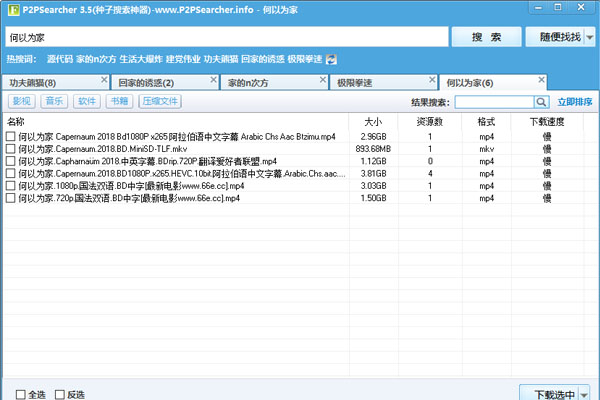The height and width of the screenshot is (400, 600).
Task: Close the 家的n次方 tab
Action: 321,77
